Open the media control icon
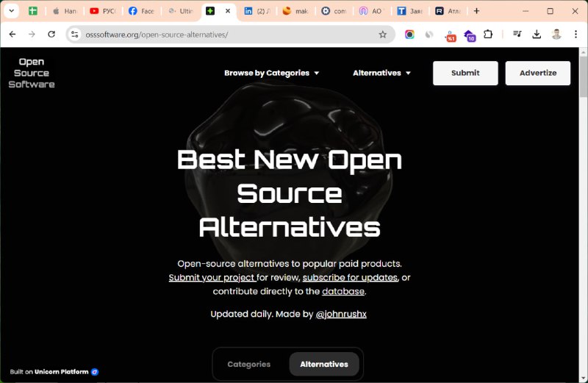The height and width of the screenshot is (383, 588). 517,34
